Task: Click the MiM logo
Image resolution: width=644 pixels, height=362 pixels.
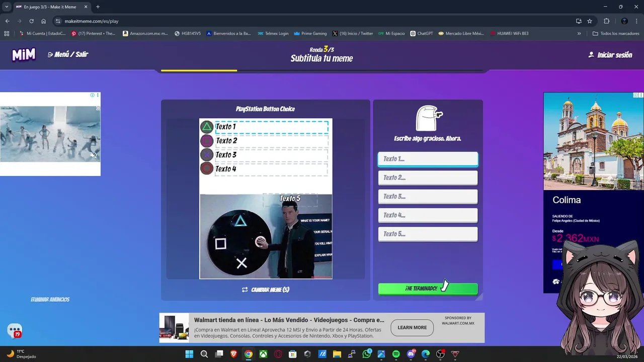Action: tap(24, 55)
